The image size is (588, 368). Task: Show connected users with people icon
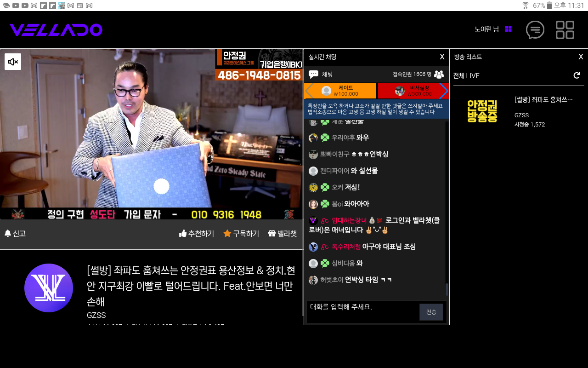click(x=439, y=74)
